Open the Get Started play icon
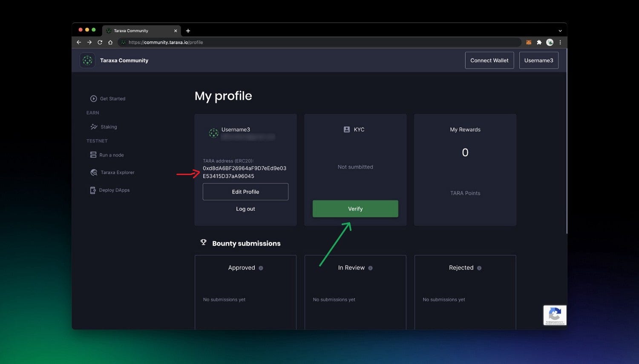Screen dimensions: 639x364 (x=93, y=99)
